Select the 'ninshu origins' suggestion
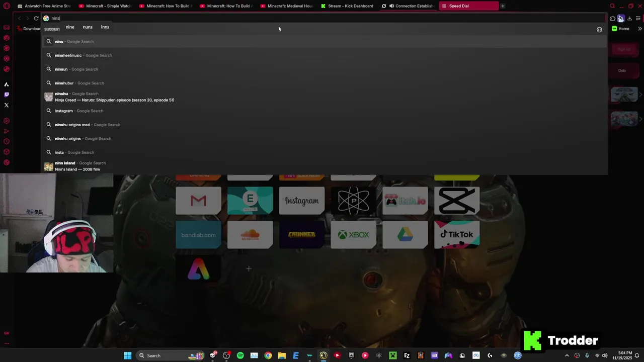The height and width of the screenshot is (362, 644). click(325, 138)
